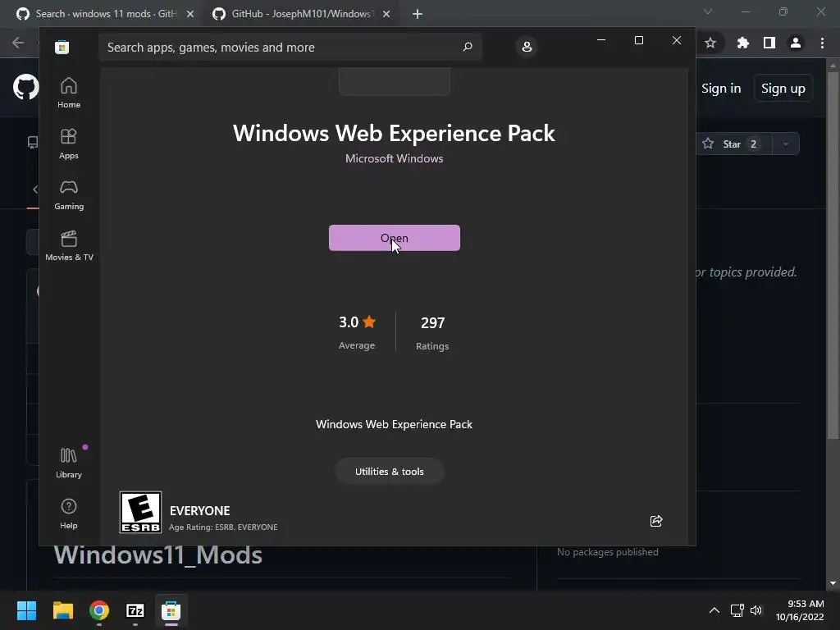Open a new Chrome tab
The image size is (840, 630).
coord(418,14)
